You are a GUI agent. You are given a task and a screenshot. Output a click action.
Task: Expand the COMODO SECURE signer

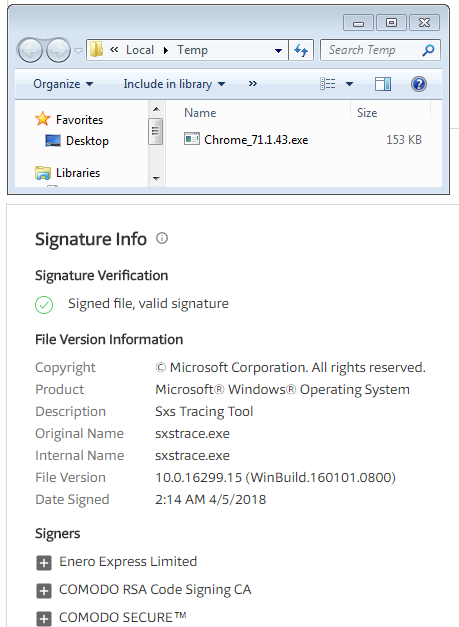44,618
